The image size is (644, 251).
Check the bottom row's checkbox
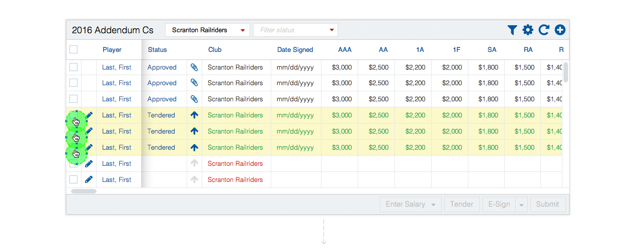[x=73, y=179]
